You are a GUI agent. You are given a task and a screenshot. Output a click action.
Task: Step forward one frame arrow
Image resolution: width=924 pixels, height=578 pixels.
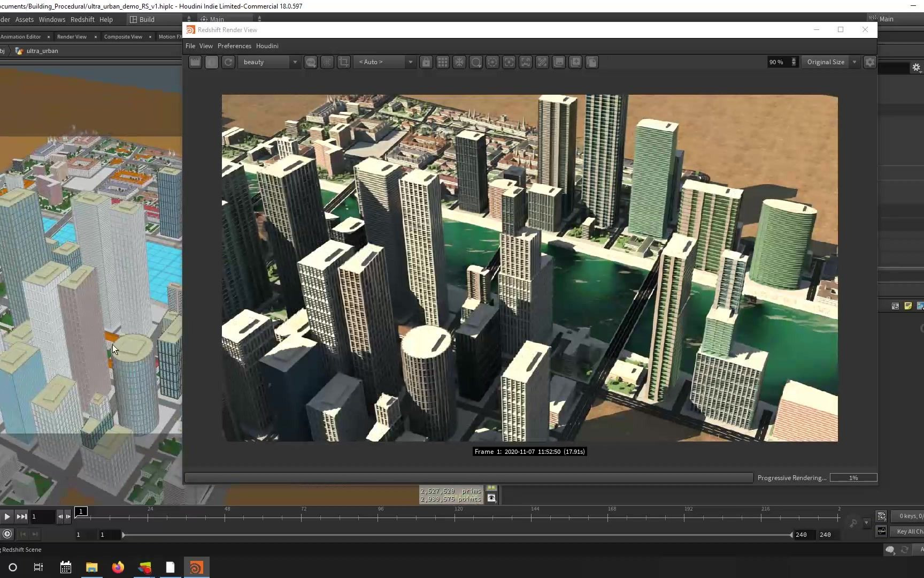[x=68, y=516]
